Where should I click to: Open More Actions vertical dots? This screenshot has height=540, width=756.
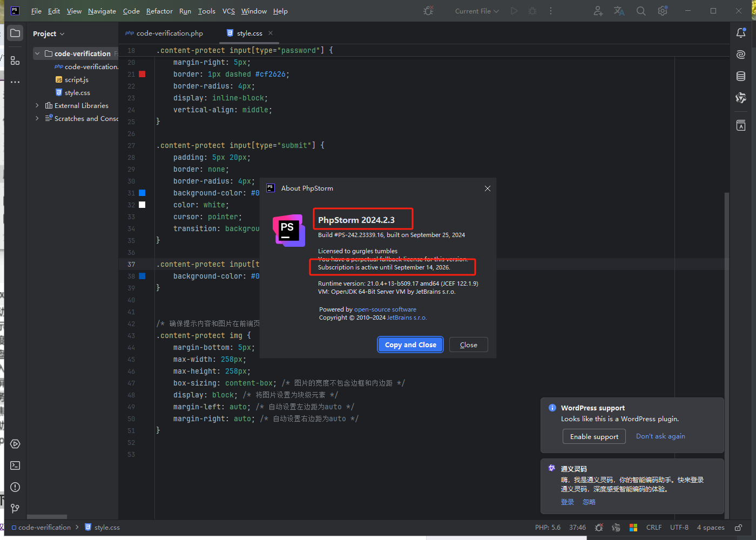(x=551, y=11)
